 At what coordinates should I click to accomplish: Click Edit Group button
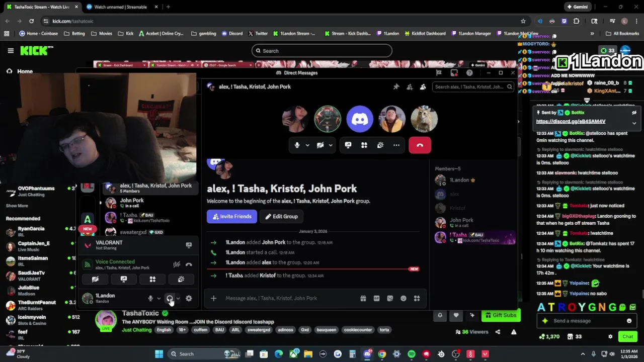tap(282, 216)
